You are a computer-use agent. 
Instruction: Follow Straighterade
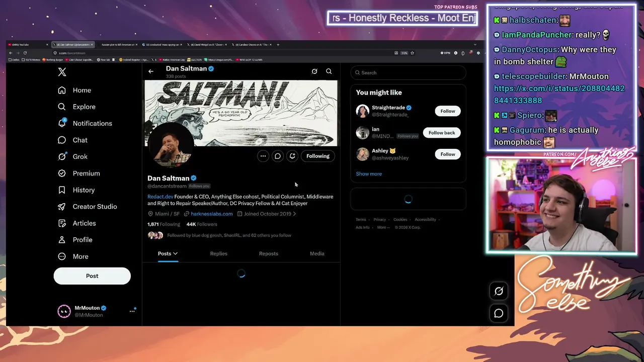click(x=448, y=111)
